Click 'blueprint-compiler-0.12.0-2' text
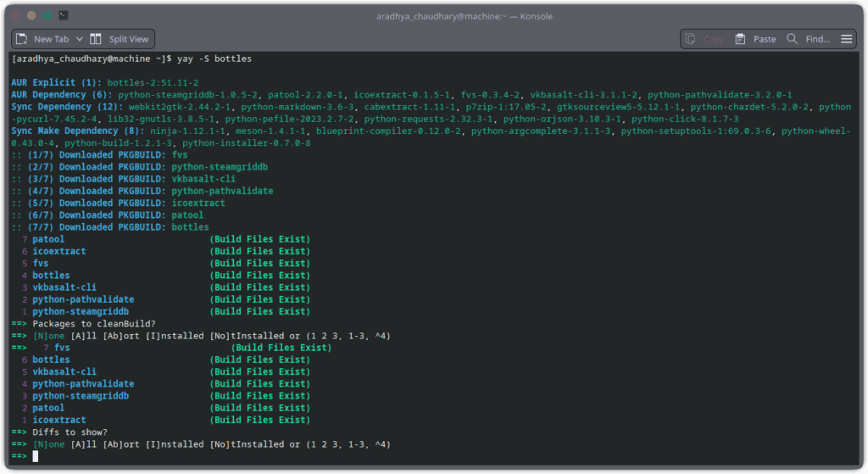 (388, 131)
